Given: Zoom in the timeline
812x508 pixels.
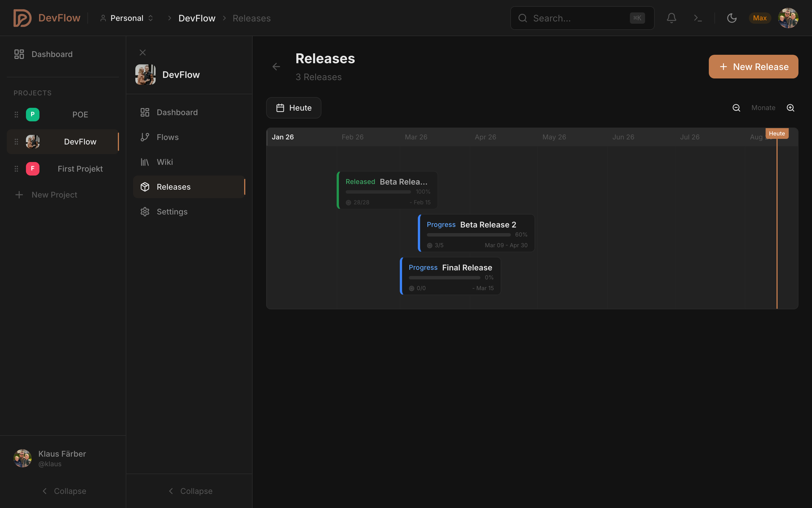Looking at the screenshot, I should pos(791,108).
